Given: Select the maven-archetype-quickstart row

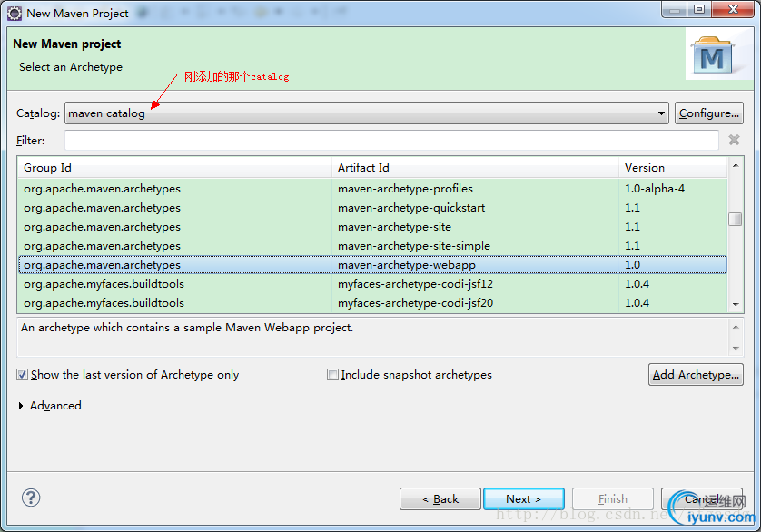Looking at the screenshot, I should point(372,208).
